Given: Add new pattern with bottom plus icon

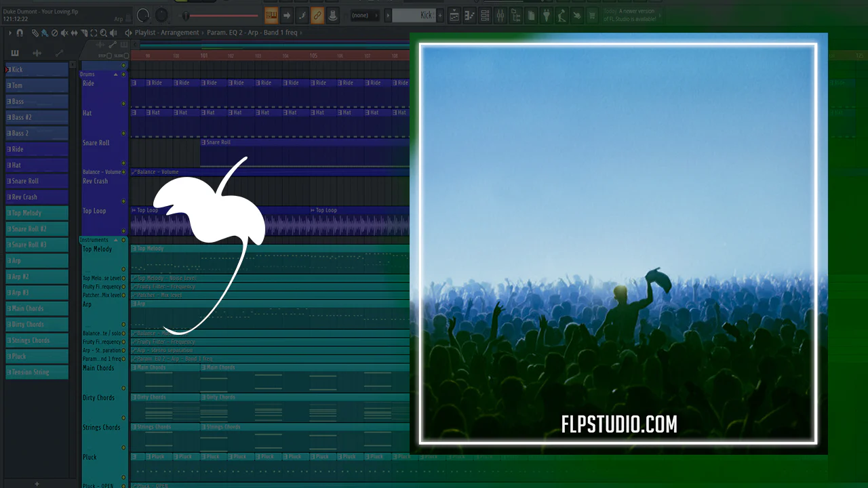Looking at the screenshot, I should coord(37,484).
